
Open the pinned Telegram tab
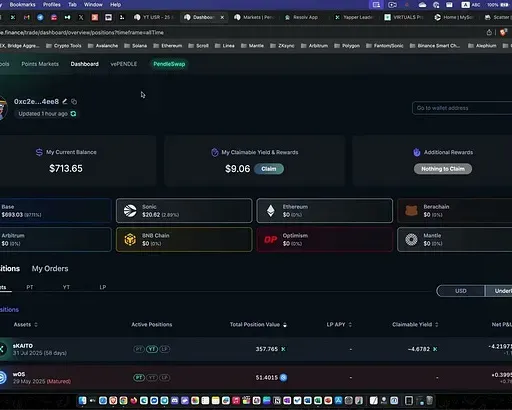coord(40,17)
